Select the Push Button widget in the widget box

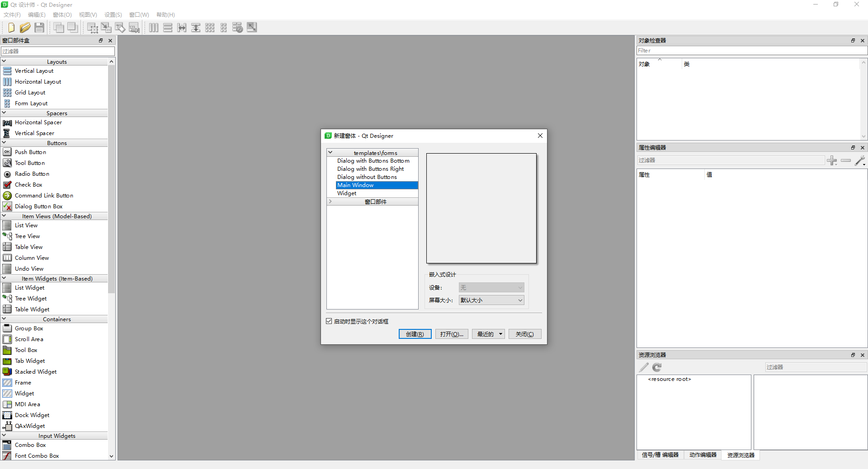tap(30, 152)
